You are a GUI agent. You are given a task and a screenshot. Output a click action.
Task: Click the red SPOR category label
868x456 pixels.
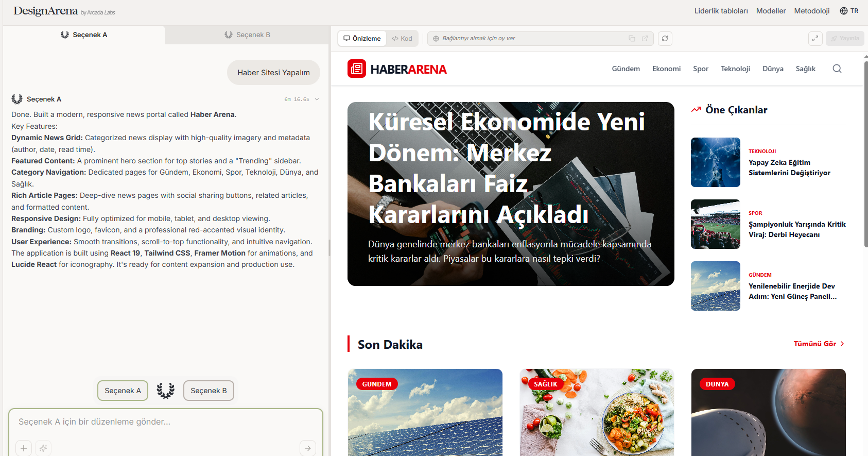(755, 213)
